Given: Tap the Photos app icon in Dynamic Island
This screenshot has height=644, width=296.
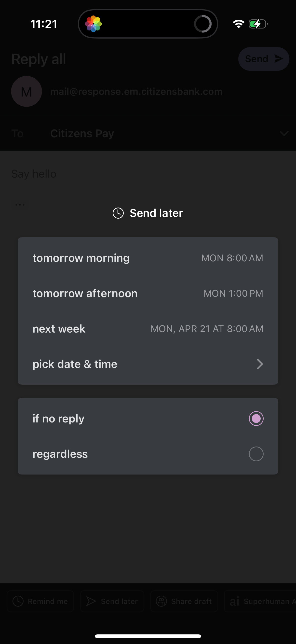Looking at the screenshot, I should [94, 24].
